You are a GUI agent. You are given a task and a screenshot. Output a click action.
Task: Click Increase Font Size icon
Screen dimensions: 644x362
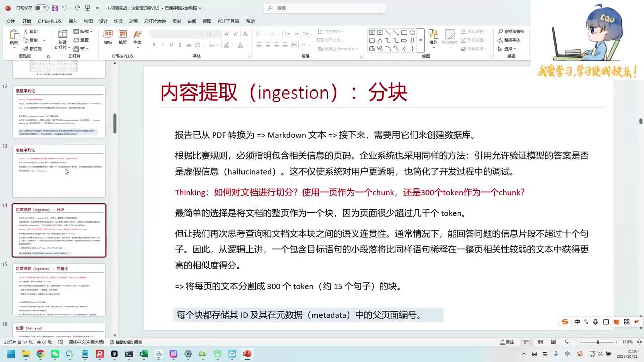[x=227, y=34]
